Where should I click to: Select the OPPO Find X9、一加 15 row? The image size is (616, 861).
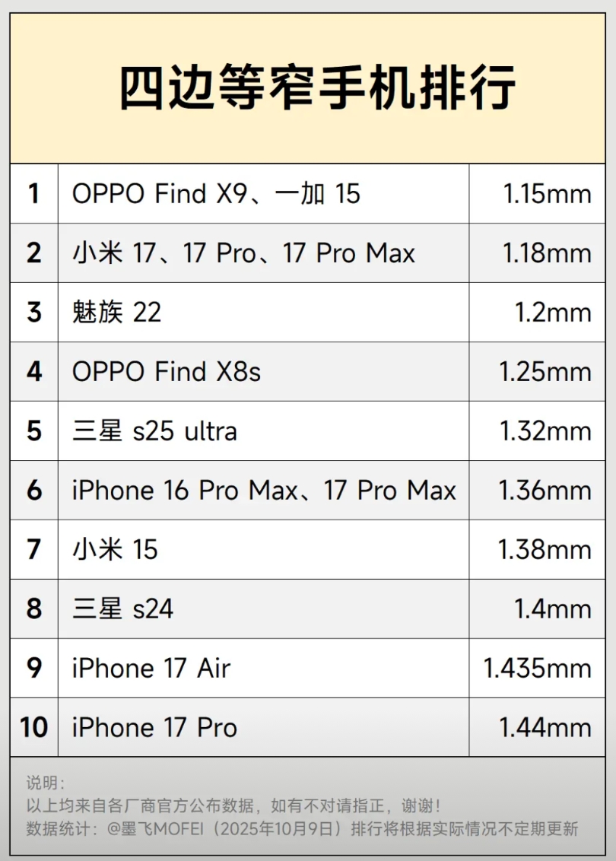click(216, 194)
